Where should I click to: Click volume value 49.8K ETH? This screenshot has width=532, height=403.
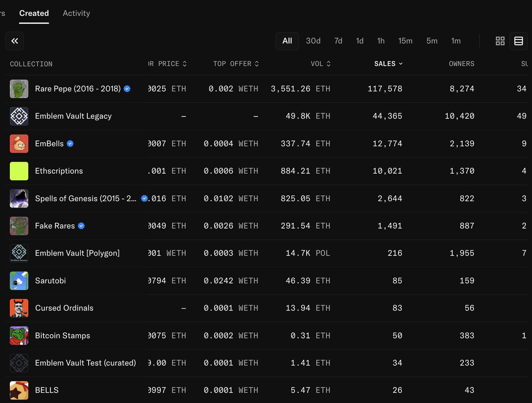click(x=308, y=116)
